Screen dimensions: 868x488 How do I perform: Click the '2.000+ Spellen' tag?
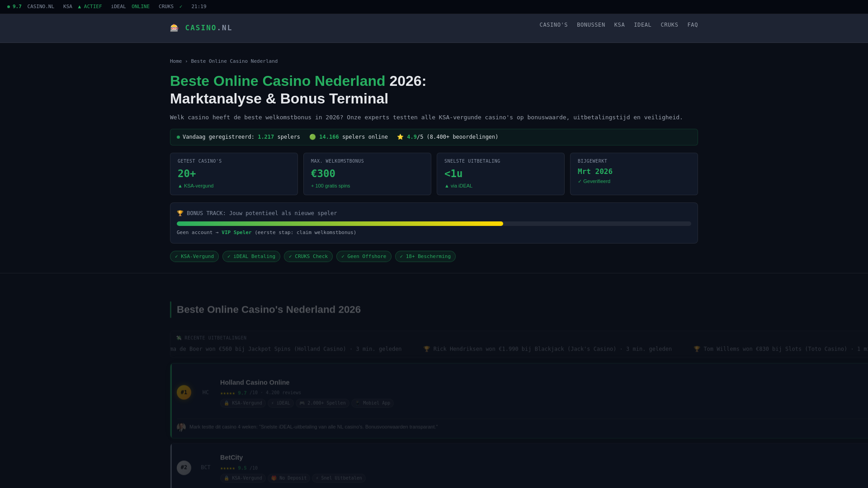coord(322,403)
